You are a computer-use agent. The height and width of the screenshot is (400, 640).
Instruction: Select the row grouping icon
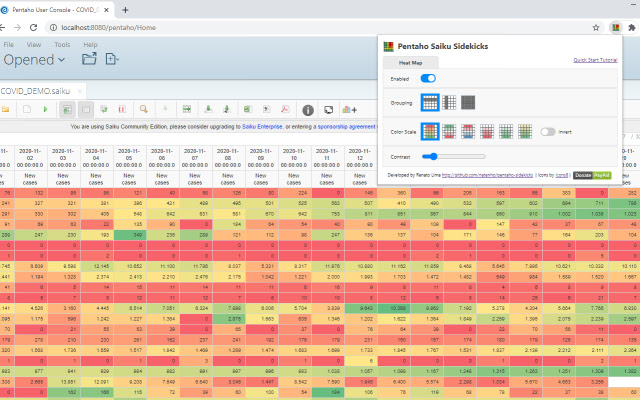coord(430,103)
